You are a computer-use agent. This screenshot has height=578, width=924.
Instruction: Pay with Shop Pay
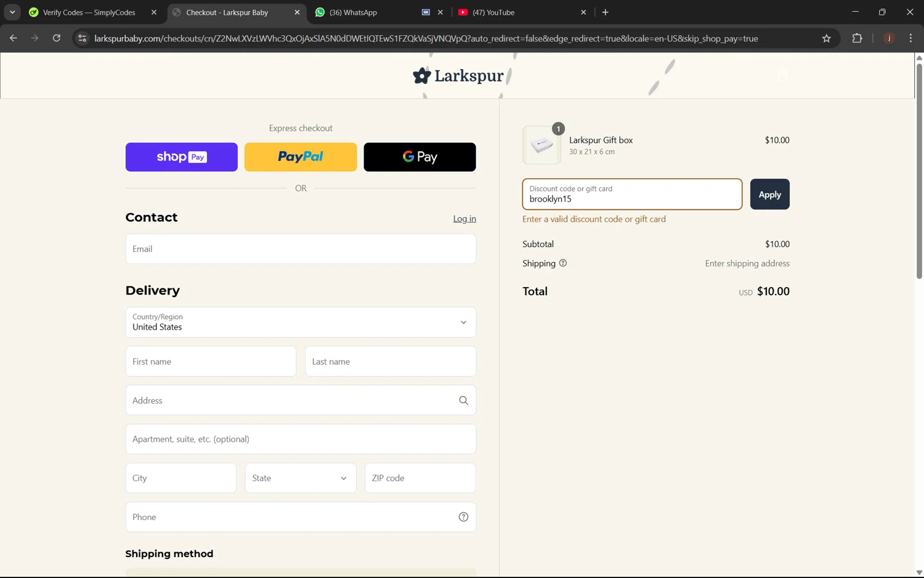[182, 157]
